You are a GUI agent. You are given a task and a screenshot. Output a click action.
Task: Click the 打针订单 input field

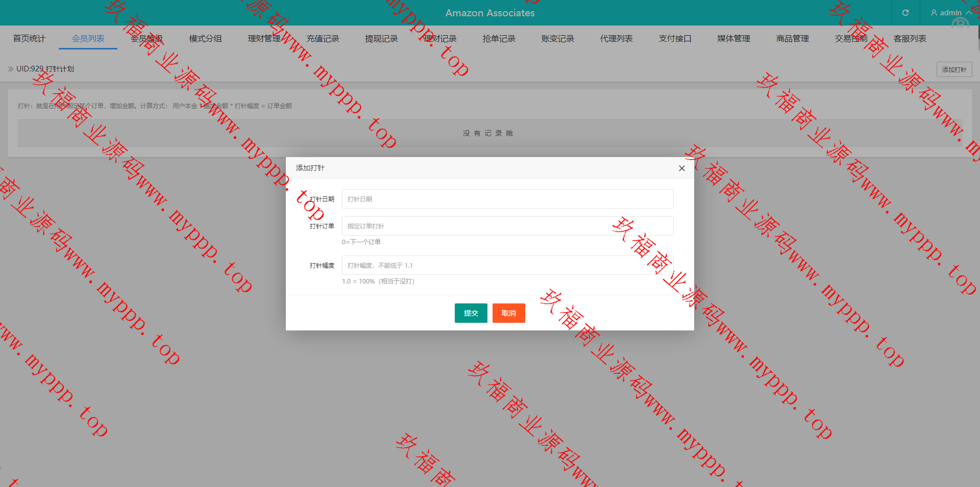(x=507, y=226)
